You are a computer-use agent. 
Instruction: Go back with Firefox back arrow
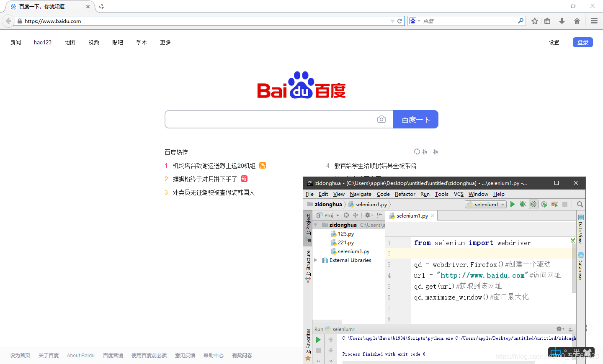coord(8,21)
